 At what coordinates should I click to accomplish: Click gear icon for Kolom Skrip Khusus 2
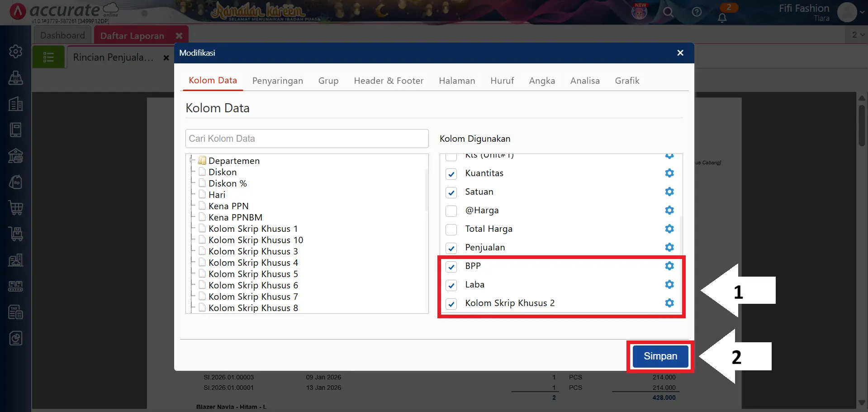tap(669, 303)
